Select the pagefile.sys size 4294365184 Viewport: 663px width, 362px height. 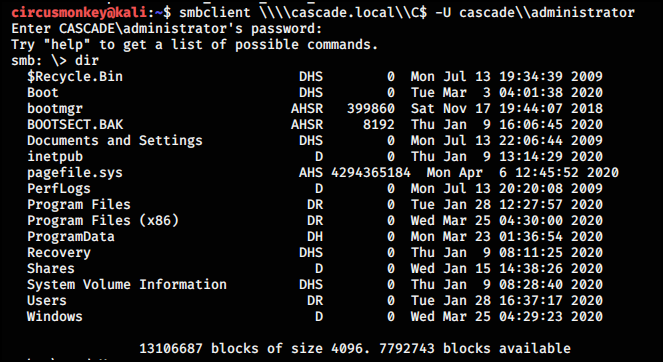pyautogui.click(x=371, y=173)
